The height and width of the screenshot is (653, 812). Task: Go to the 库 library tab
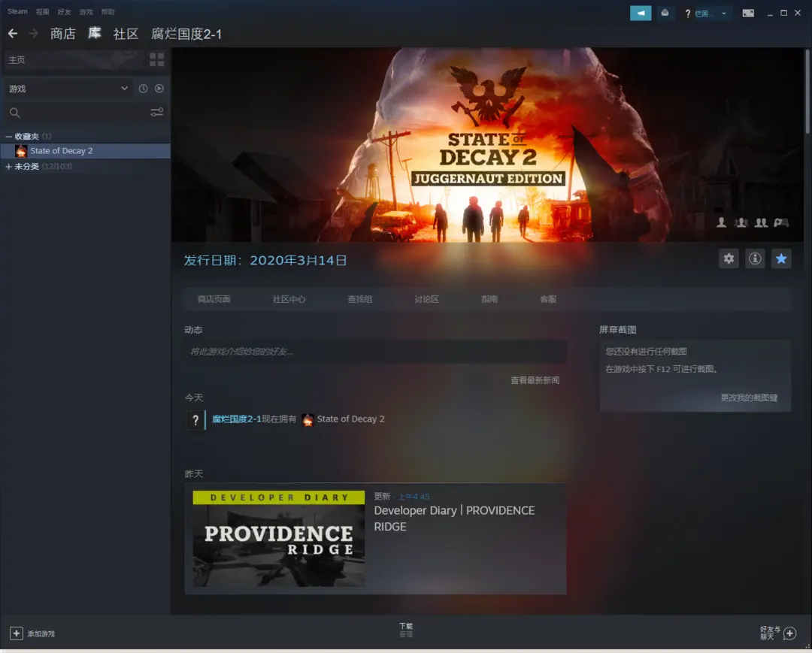click(94, 34)
